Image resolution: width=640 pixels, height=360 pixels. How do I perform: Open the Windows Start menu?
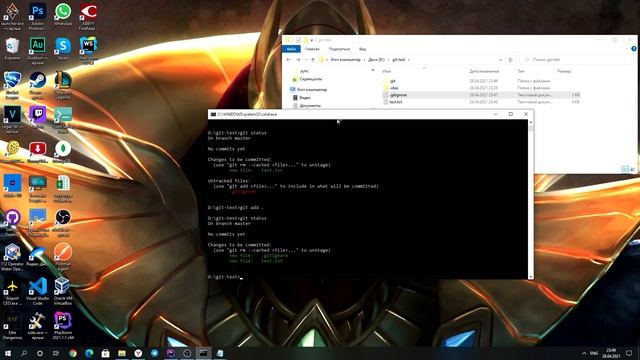(x=7, y=353)
